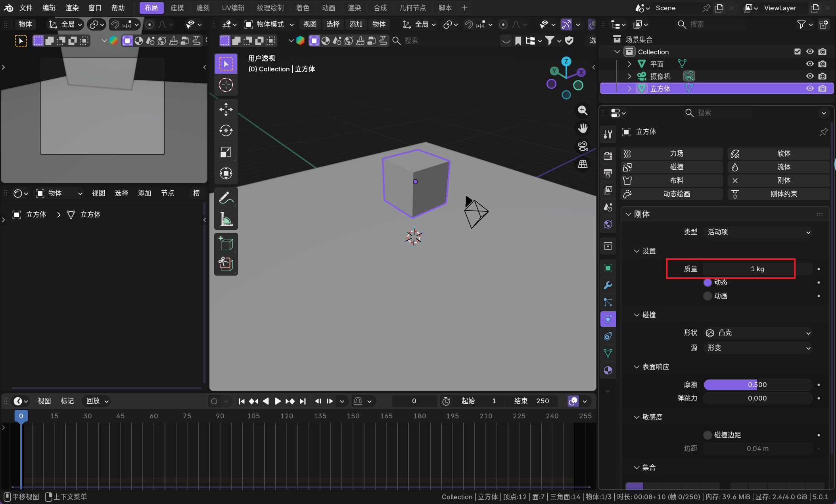Click the Add Cube tool icon
The width and height of the screenshot is (836, 504).
226,243
